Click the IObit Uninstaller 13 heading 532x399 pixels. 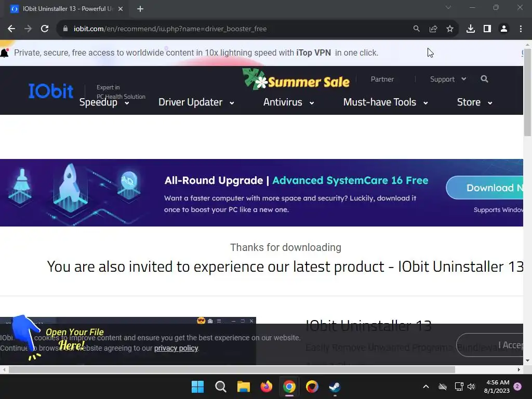(x=368, y=326)
